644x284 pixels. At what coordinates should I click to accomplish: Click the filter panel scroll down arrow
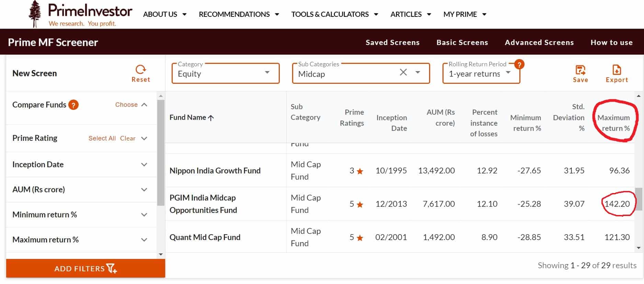(x=161, y=254)
